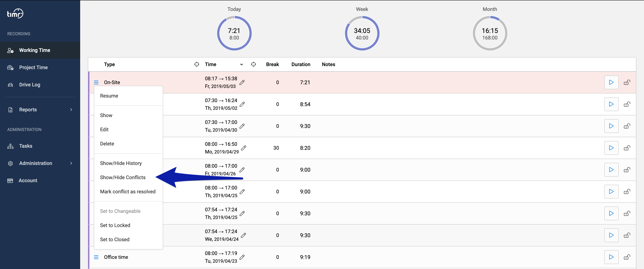
Task: Toggle lock status of the 2019/04/26 entry
Action: coord(627,170)
